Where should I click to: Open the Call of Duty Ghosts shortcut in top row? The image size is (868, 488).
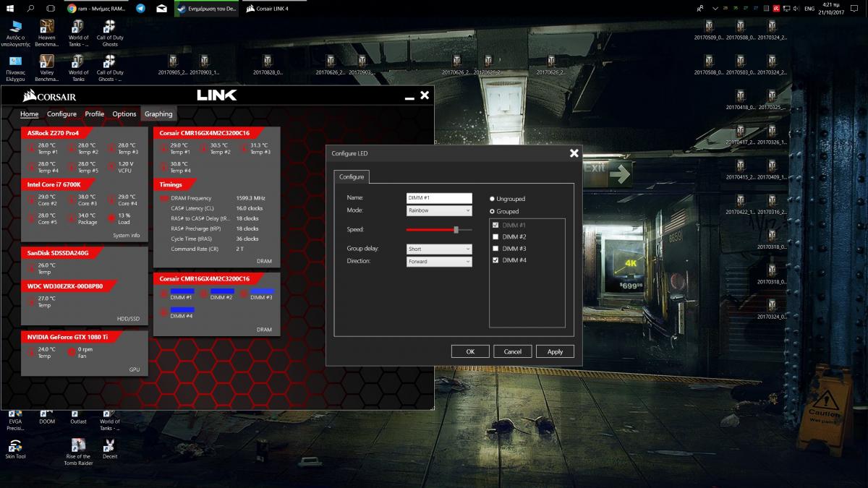pyautogui.click(x=110, y=33)
